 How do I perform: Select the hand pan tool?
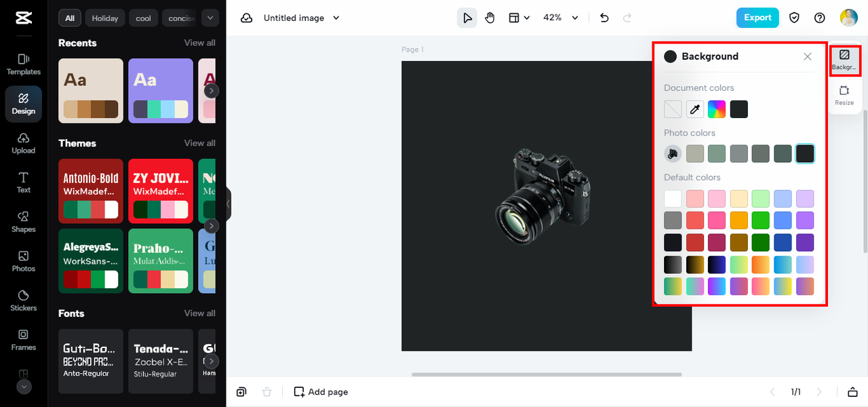click(x=490, y=18)
